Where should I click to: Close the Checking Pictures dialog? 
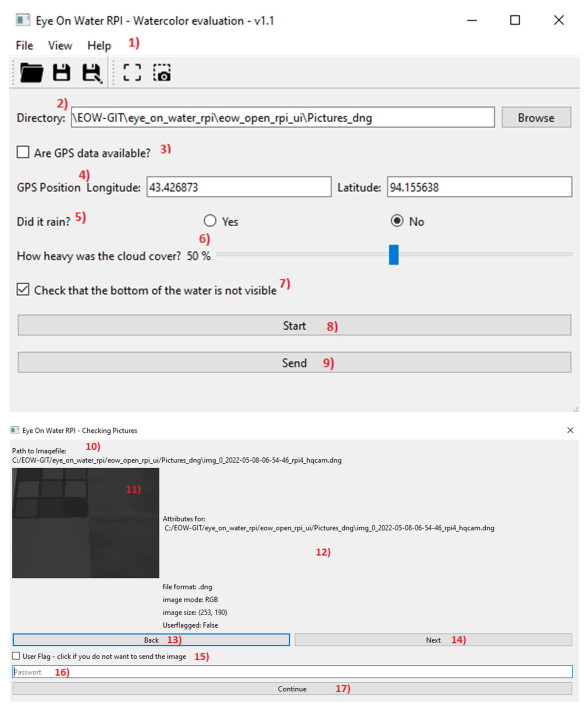(x=570, y=430)
